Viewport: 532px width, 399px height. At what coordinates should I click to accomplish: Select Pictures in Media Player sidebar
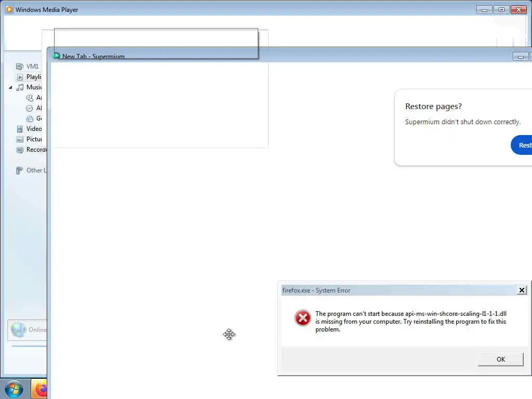[29, 139]
